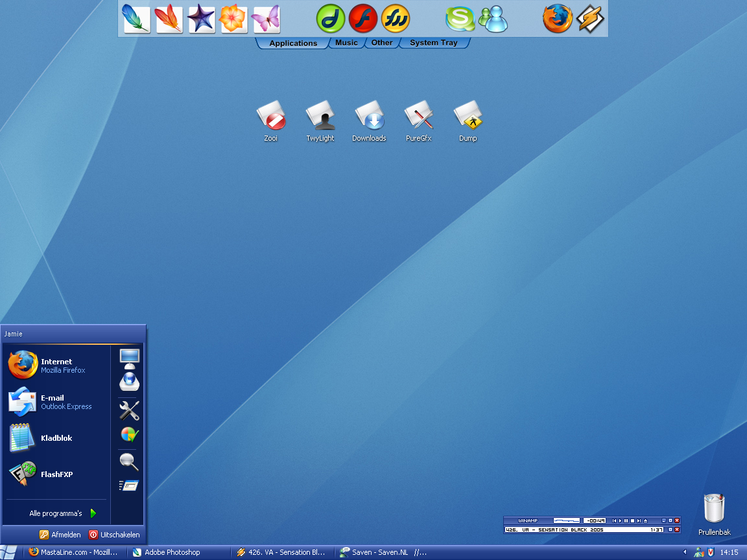The height and width of the screenshot is (560, 747).
Task: Click Winamp title label
Action: pos(528,521)
